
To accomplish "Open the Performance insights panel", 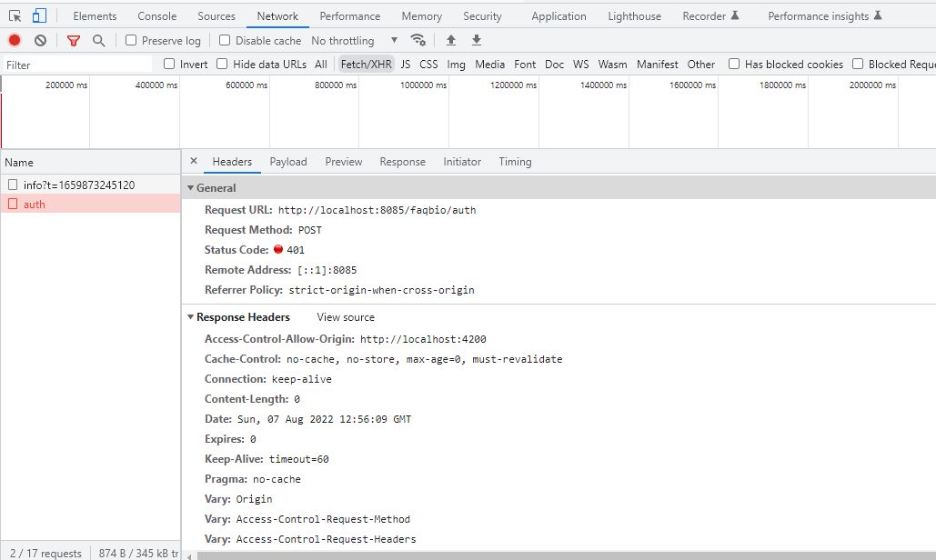I will (x=824, y=16).
